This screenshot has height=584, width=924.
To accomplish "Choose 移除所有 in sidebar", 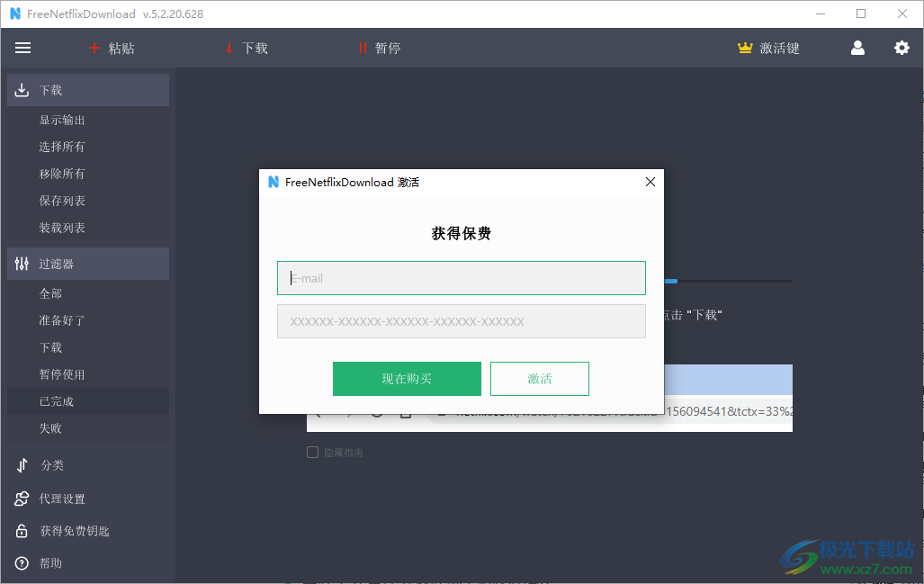I will tap(88, 174).
